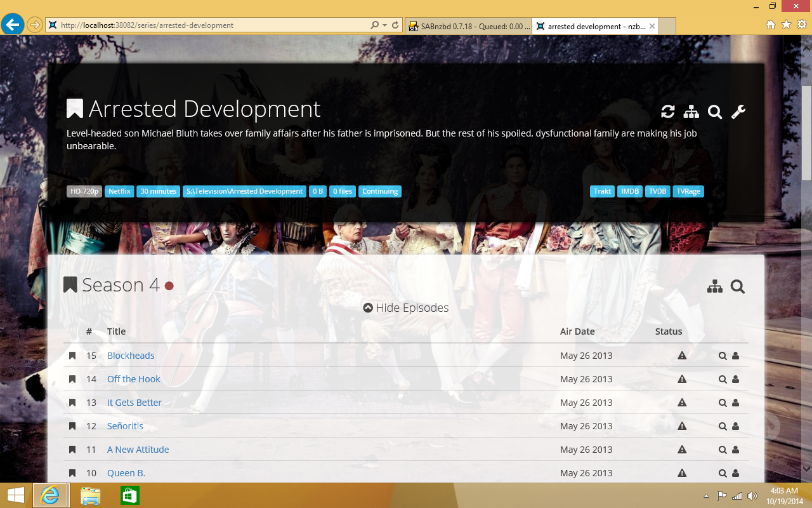This screenshot has width=812, height=508.
Task: Manual search person icon for Blockheads
Action: 736,356
